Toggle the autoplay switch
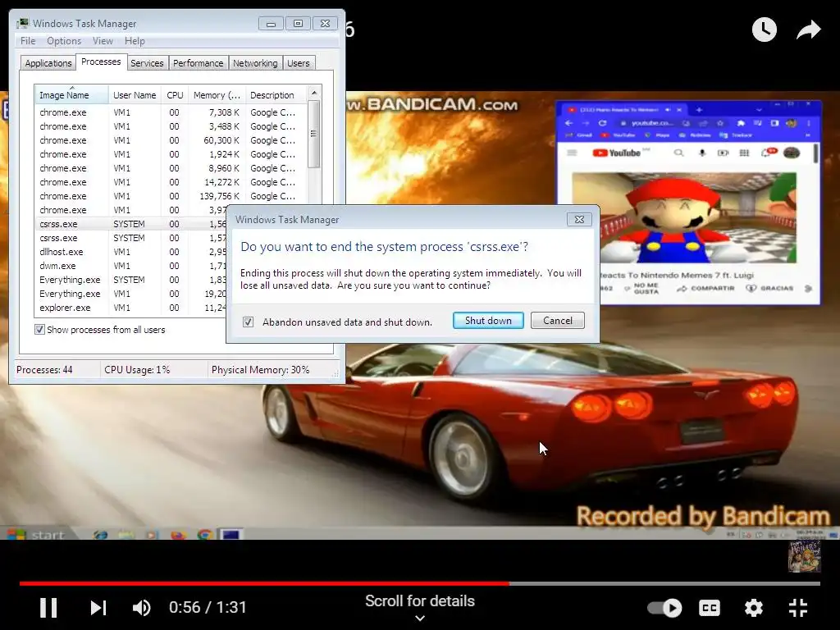Image resolution: width=840 pixels, height=630 pixels. [664, 608]
